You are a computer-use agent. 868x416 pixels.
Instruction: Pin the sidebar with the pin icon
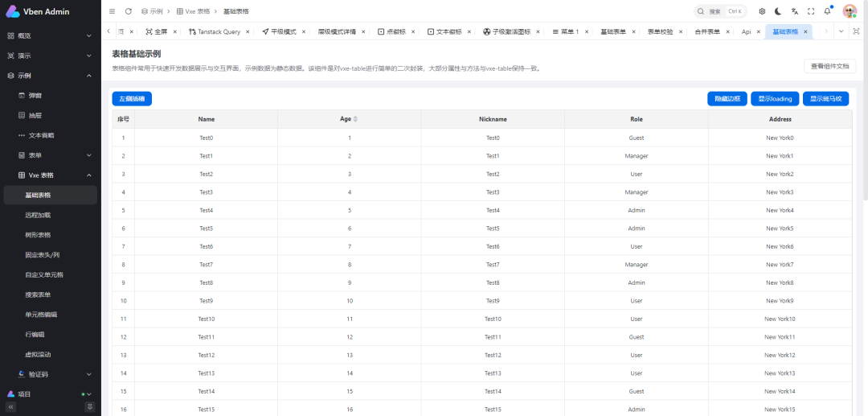90,407
